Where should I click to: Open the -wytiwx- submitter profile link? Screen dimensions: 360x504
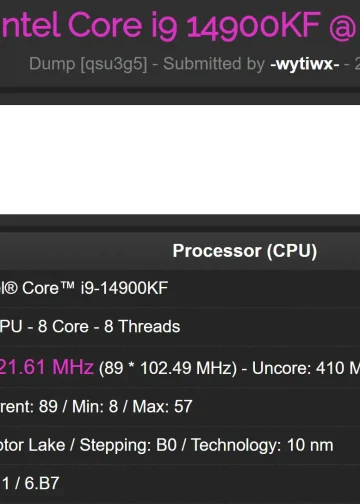304,63
